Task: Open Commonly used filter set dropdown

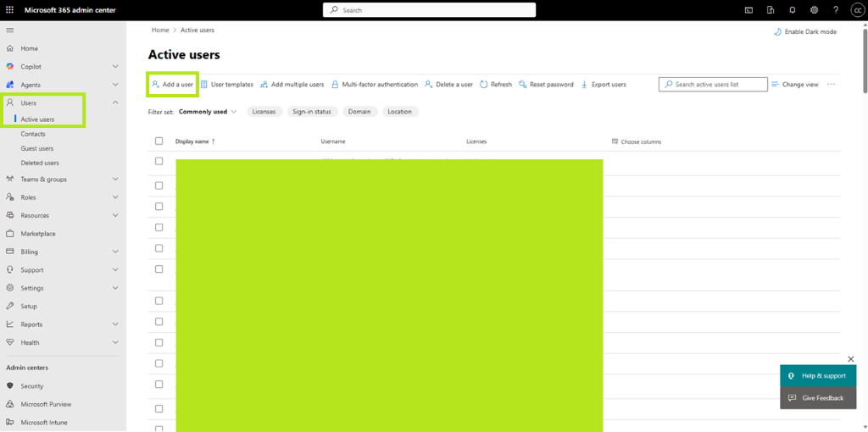Action: click(208, 112)
